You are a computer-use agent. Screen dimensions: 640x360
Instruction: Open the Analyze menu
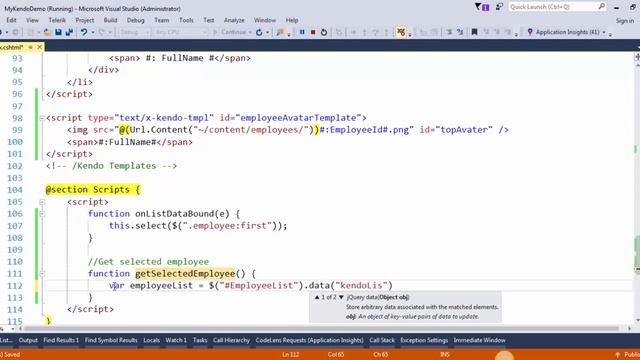pos(234,20)
